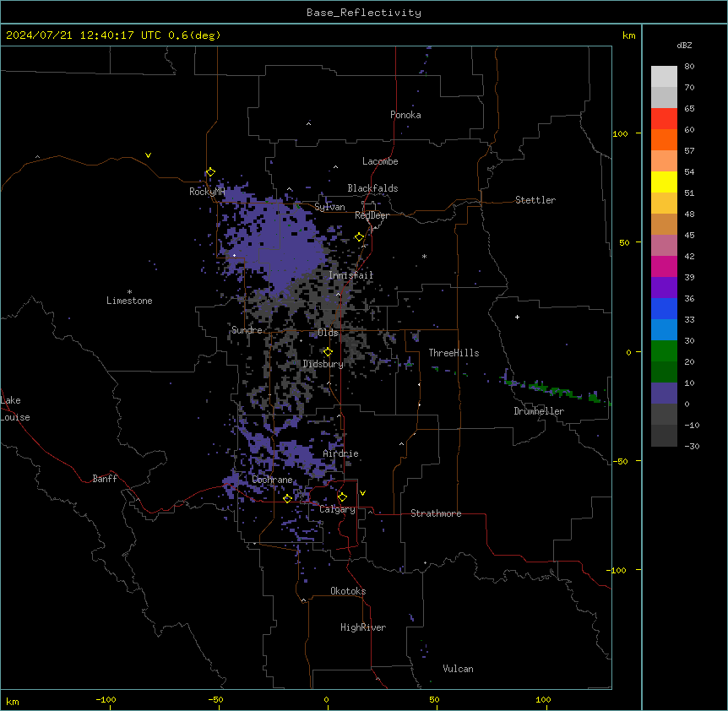Click the Airdrie label
The width and height of the screenshot is (728, 711).
(341, 453)
